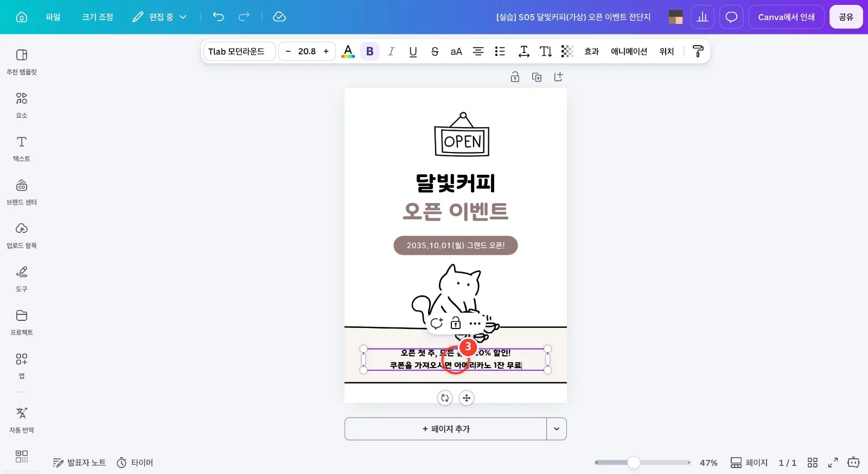868x474 pixels.
Task: Change text alignment
Action: tap(478, 51)
